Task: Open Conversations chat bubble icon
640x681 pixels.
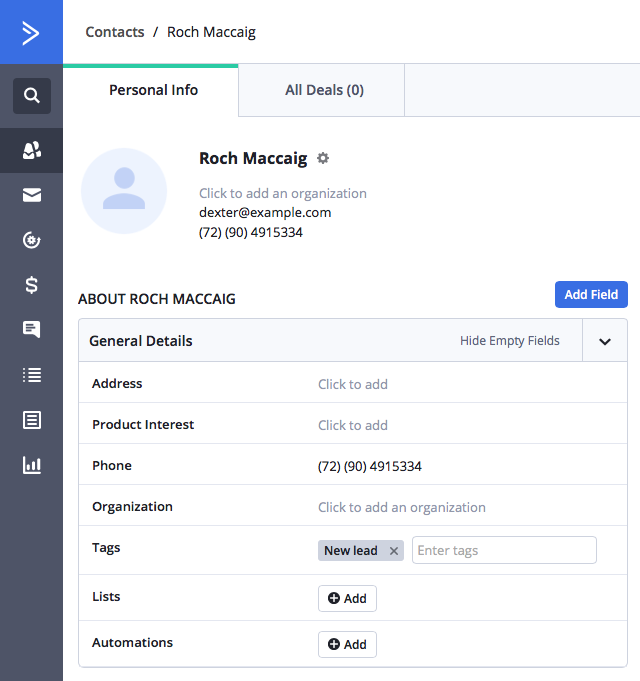Action: pos(31,329)
